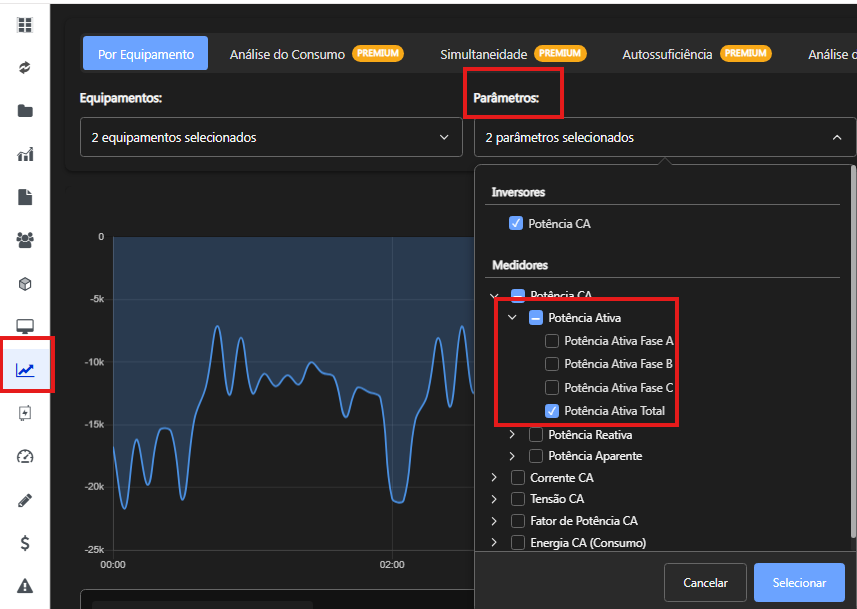Select the line chart analysis sidebar icon

[x=25, y=370]
